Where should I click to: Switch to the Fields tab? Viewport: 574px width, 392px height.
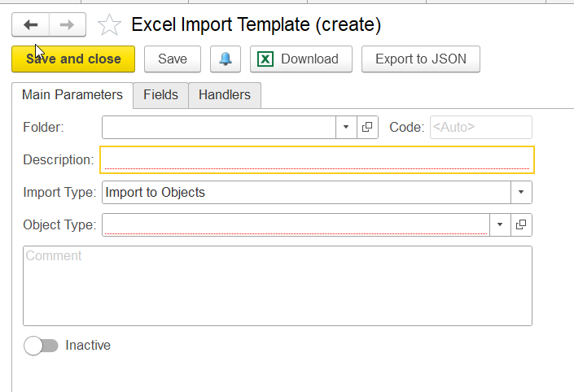(x=160, y=95)
